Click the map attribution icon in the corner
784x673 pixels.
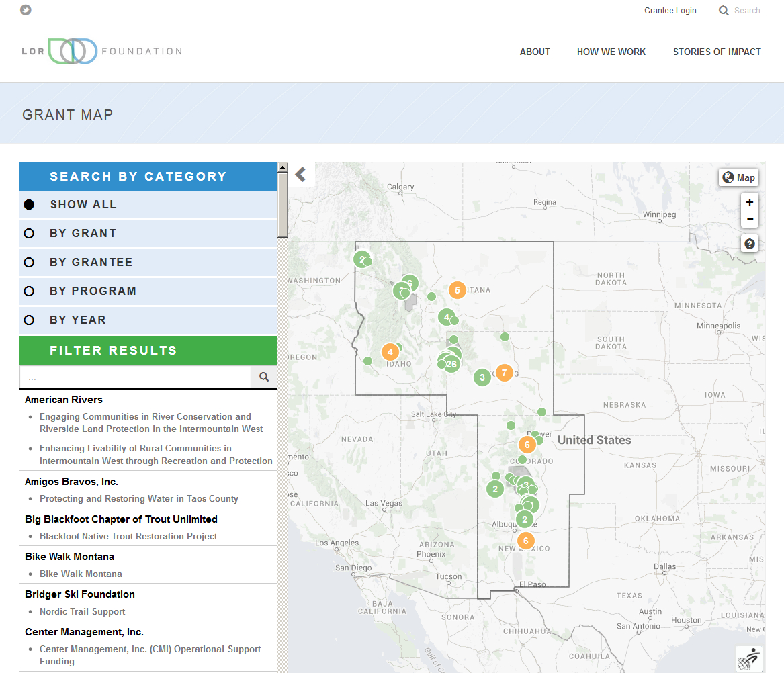click(748, 658)
